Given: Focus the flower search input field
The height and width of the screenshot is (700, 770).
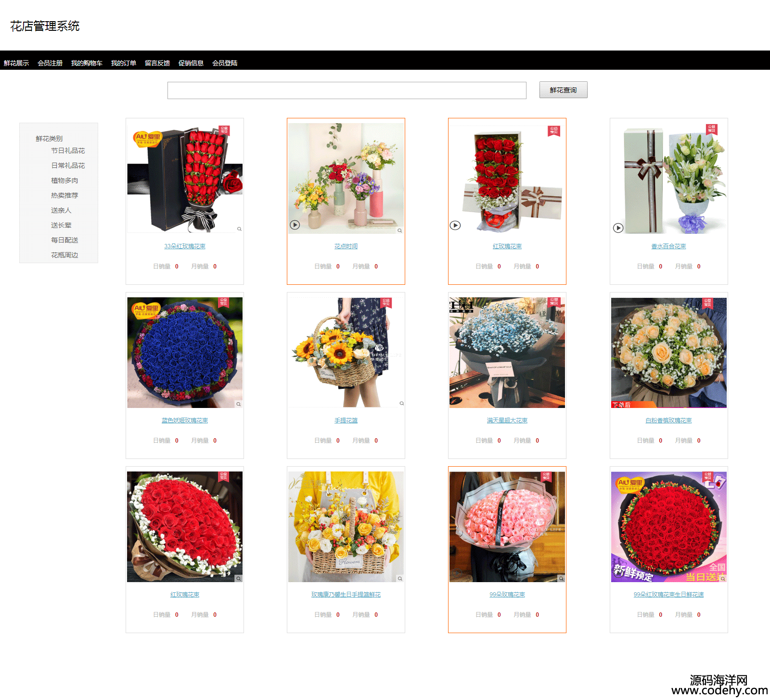Looking at the screenshot, I should [347, 90].
